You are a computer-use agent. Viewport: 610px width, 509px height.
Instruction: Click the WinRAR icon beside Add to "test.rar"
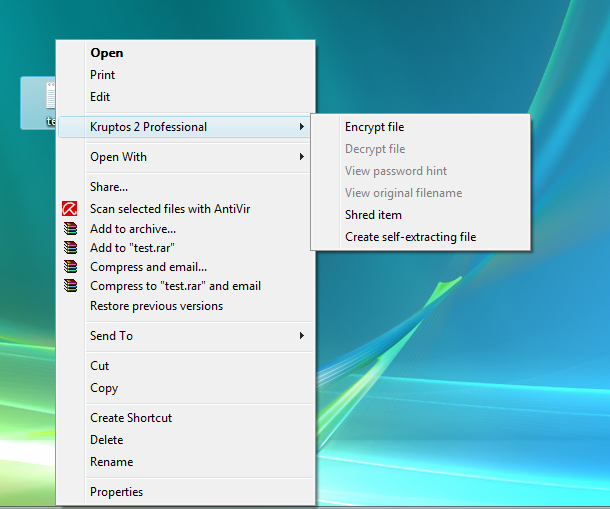coord(70,247)
